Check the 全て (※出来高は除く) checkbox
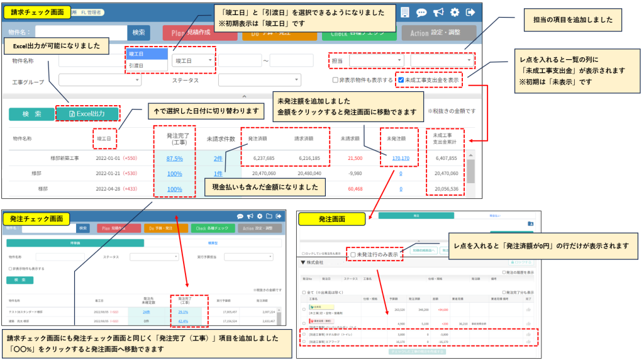The height and width of the screenshot is (360, 644). pyautogui.click(x=304, y=293)
